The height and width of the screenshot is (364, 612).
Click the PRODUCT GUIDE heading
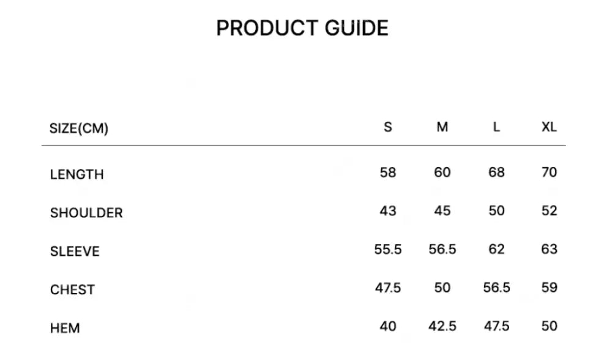pos(302,28)
